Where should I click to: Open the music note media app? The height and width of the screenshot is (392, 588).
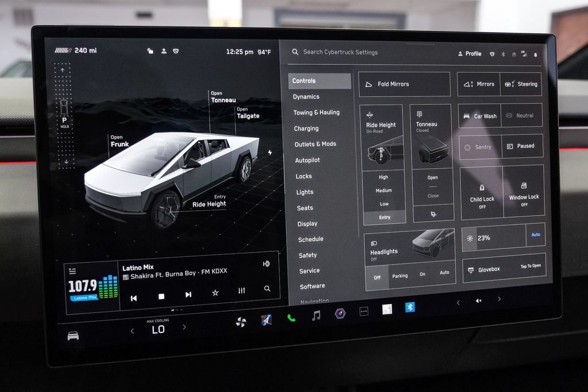pos(316,316)
